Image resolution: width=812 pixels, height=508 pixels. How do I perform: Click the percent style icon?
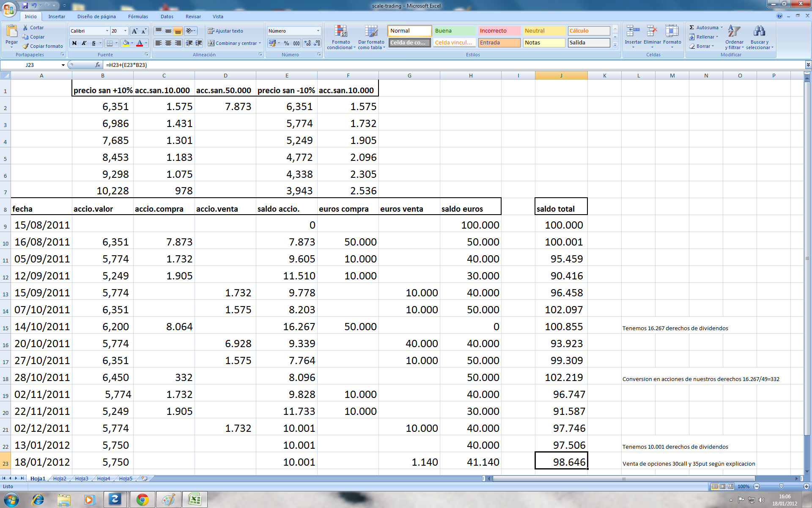coord(287,43)
